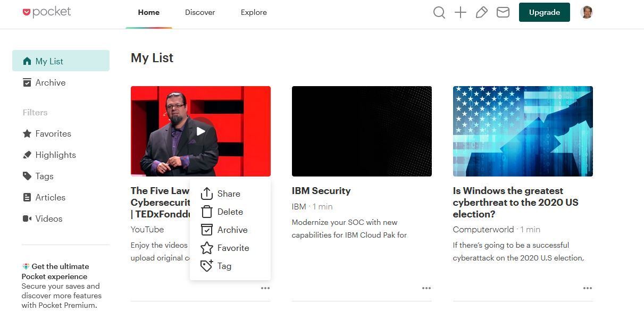Open the black IBM Security thumbnail
The height and width of the screenshot is (311, 644).
[362, 131]
